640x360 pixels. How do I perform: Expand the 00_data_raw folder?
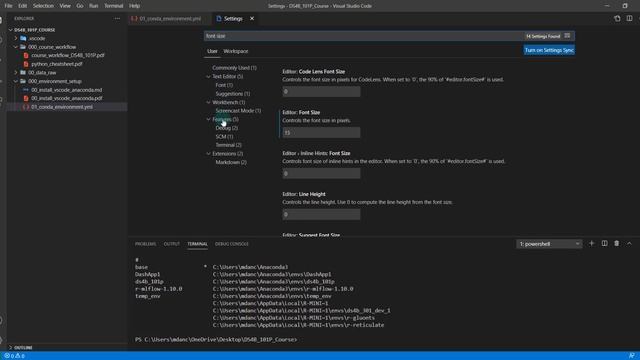pos(16,73)
